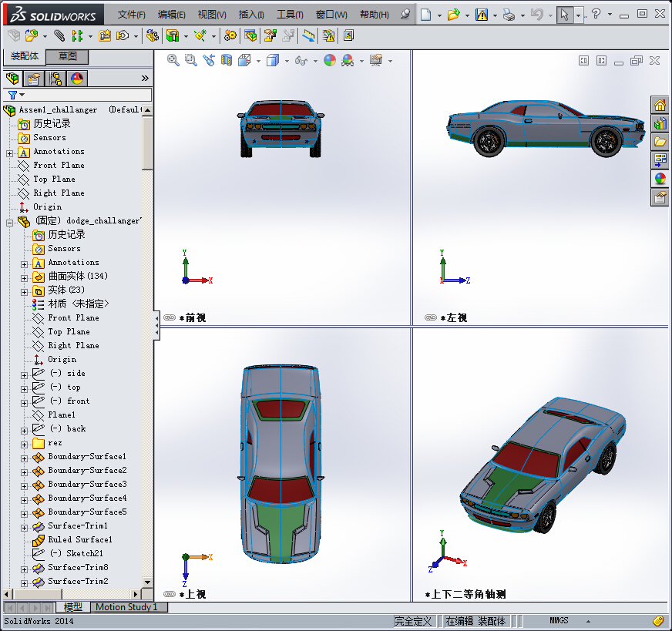Open the Apply Scene dropdown arrow
Screen dimensions: 672x631
361,62
